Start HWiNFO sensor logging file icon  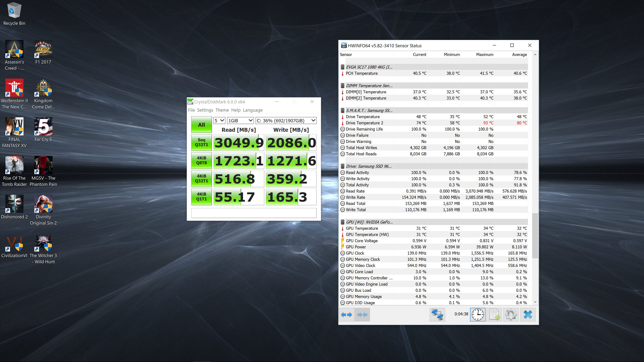tap(494, 315)
